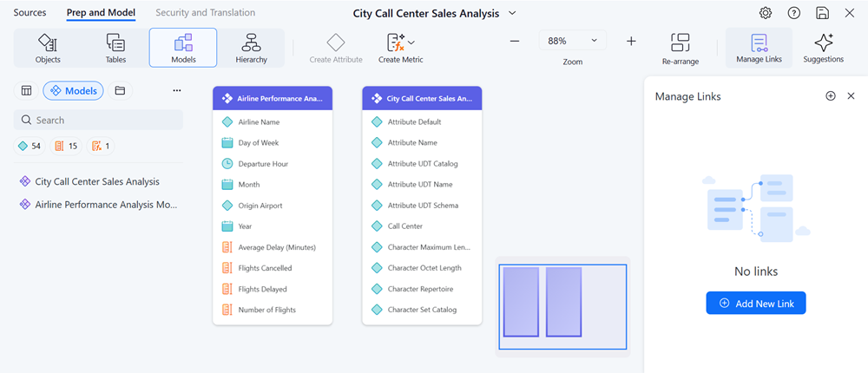Open the Objects panel
The image size is (868, 373).
coord(48,47)
